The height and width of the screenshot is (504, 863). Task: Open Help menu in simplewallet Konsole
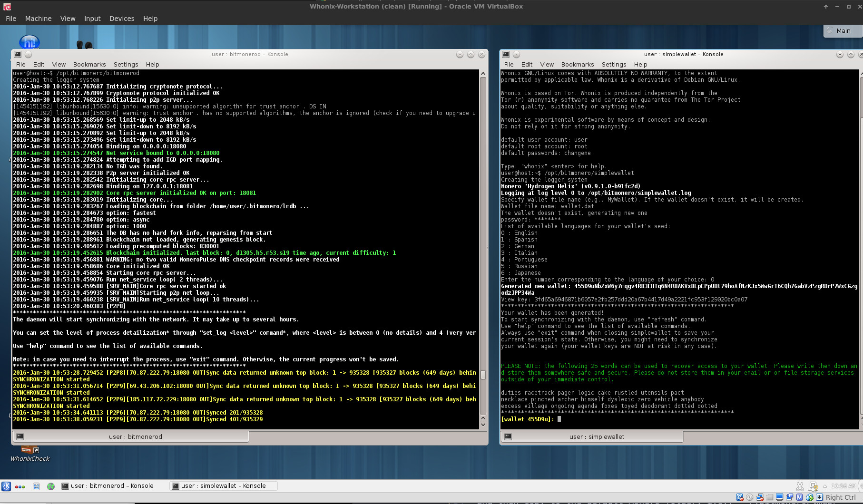pos(641,65)
